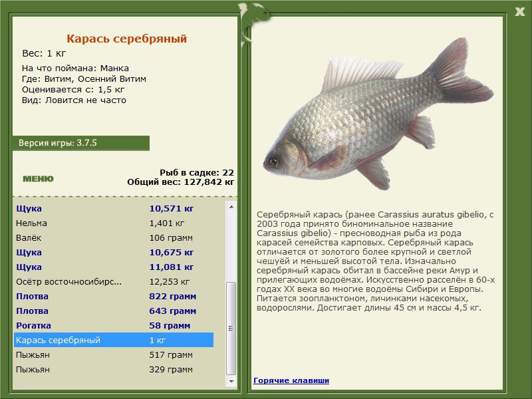This screenshot has width=532, height=399.
Task: Open the Горячие клавиши link
Action: pyautogui.click(x=291, y=380)
